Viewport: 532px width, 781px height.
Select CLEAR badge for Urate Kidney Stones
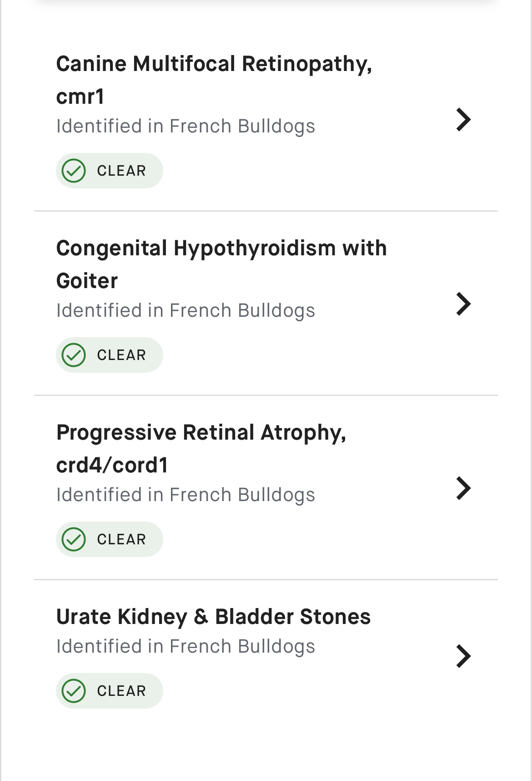click(x=110, y=691)
